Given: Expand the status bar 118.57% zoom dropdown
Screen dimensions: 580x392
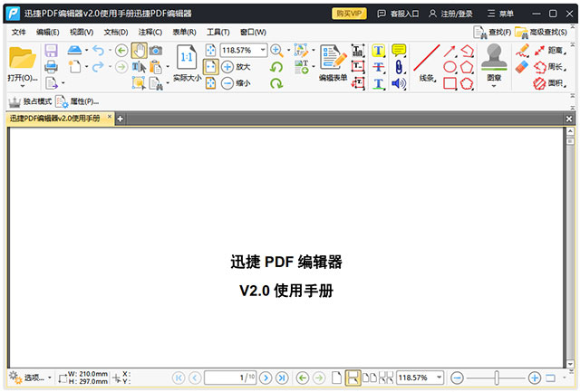Looking at the screenshot, I should point(439,378).
